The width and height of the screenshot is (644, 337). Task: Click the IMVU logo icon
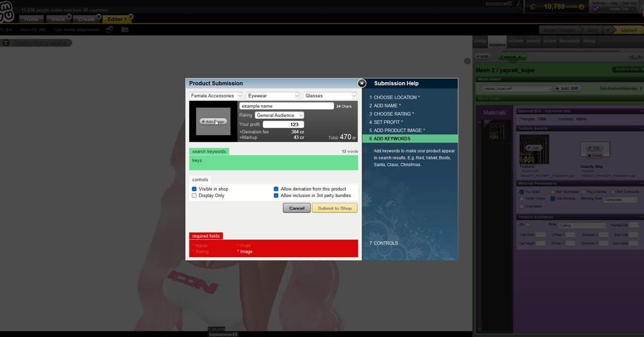pos(7,12)
